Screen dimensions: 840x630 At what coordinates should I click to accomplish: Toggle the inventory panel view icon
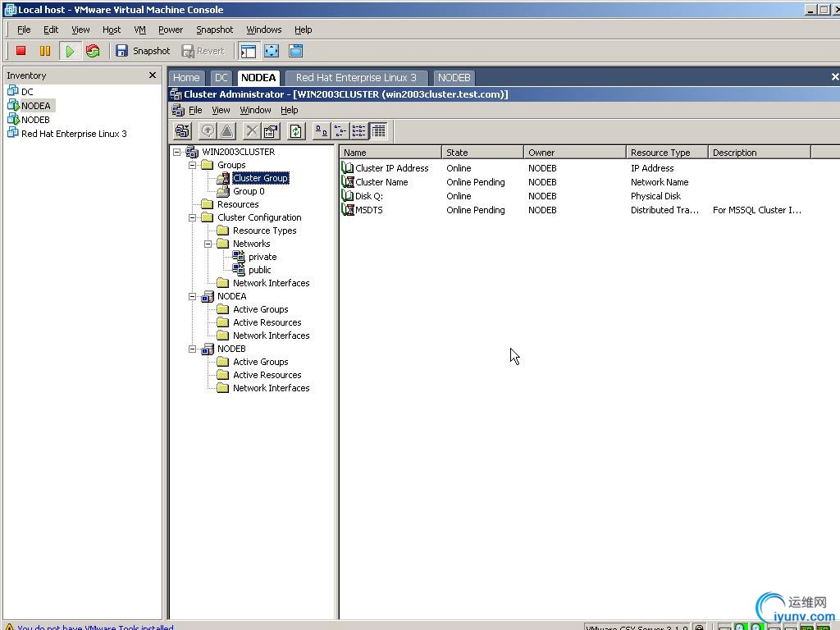pyautogui.click(x=248, y=51)
